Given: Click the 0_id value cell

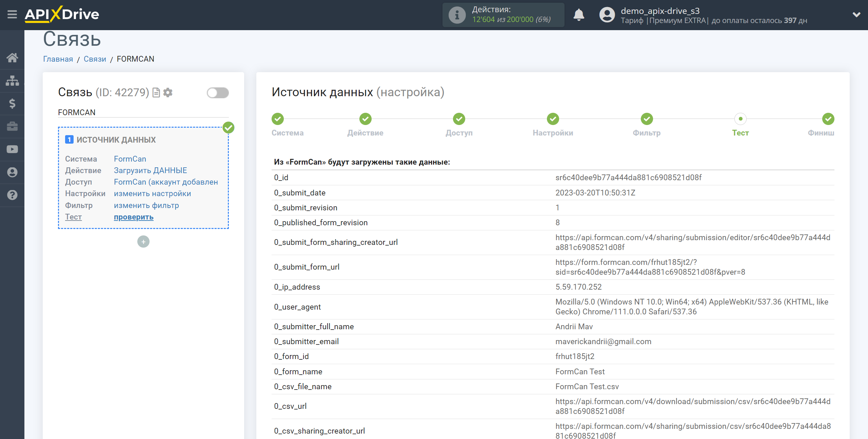Looking at the screenshot, I should click(628, 177).
